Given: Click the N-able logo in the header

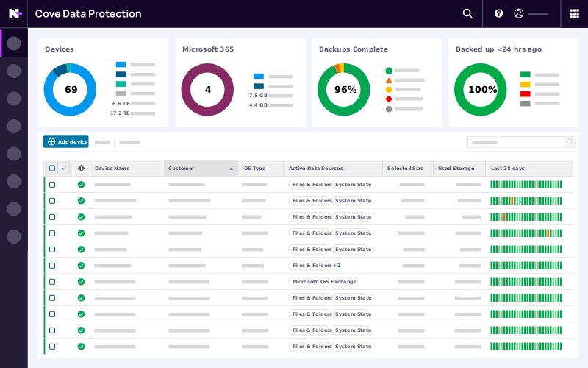Looking at the screenshot, I should [15, 13].
